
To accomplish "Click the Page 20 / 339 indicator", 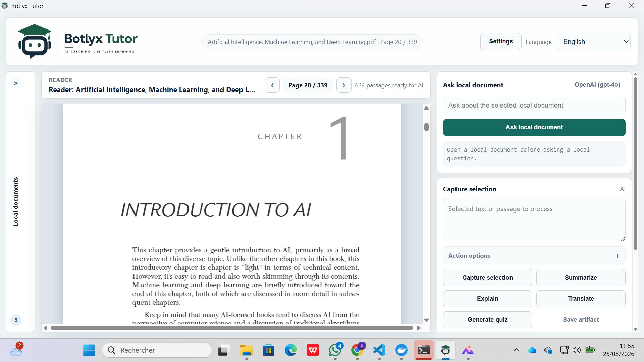I will [x=308, y=85].
